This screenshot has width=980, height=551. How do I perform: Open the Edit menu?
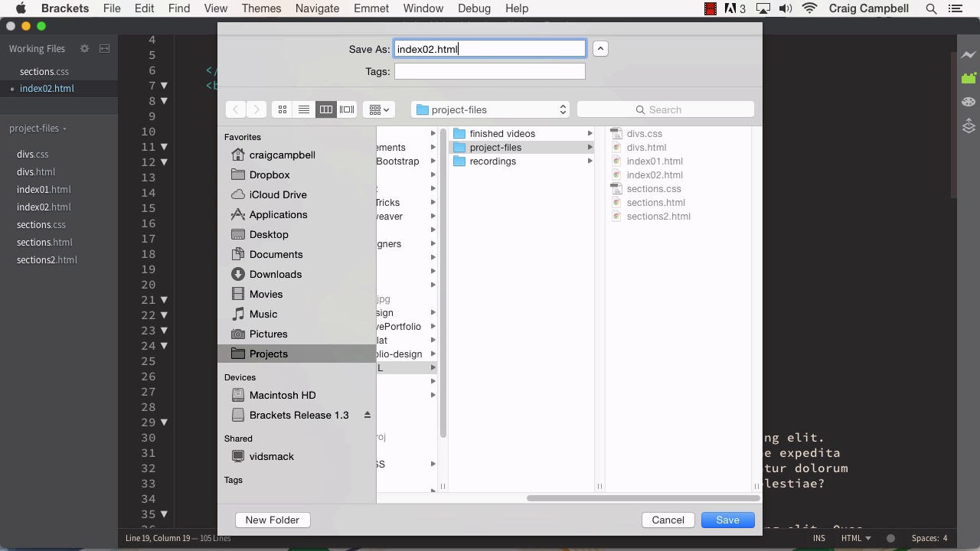tap(144, 8)
